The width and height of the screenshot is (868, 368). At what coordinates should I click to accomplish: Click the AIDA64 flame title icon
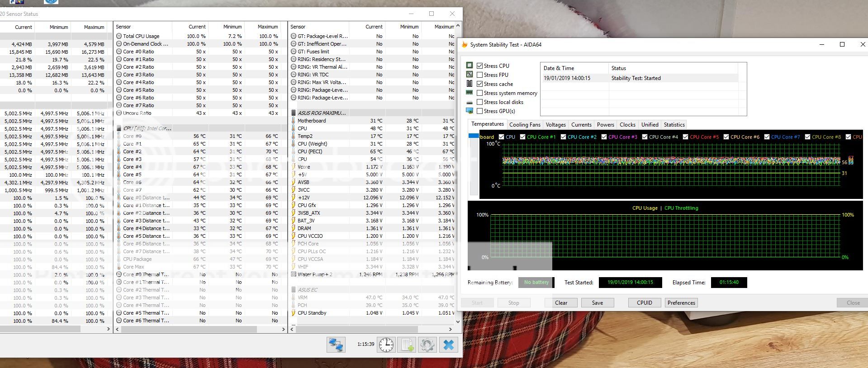[465, 44]
